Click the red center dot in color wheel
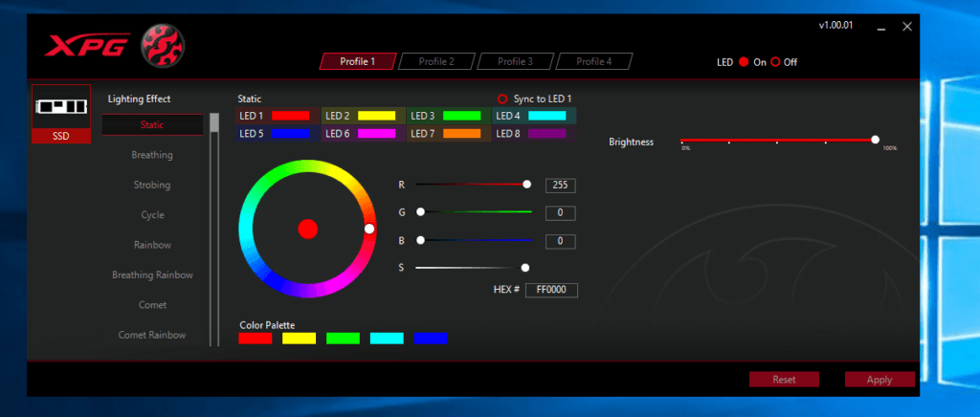 [307, 229]
